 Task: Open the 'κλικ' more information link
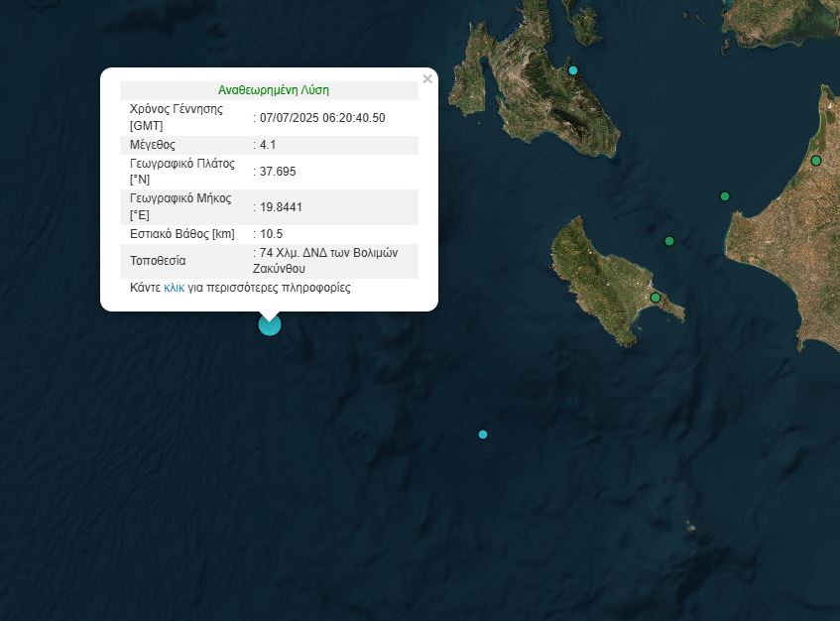click(175, 289)
